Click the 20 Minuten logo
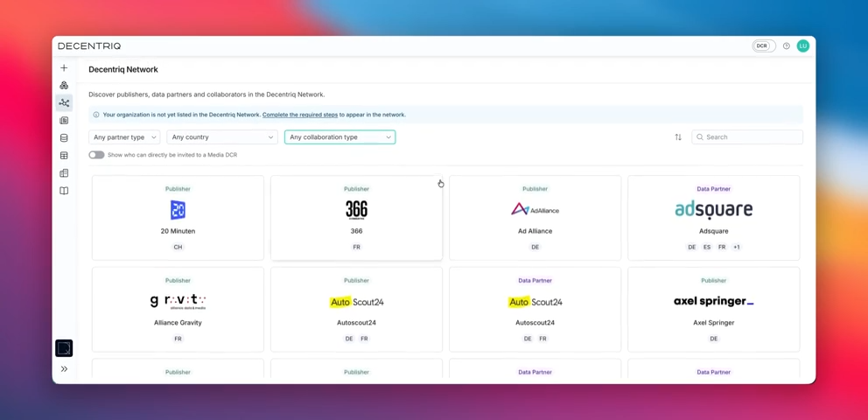The width and height of the screenshot is (868, 420). 178,210
